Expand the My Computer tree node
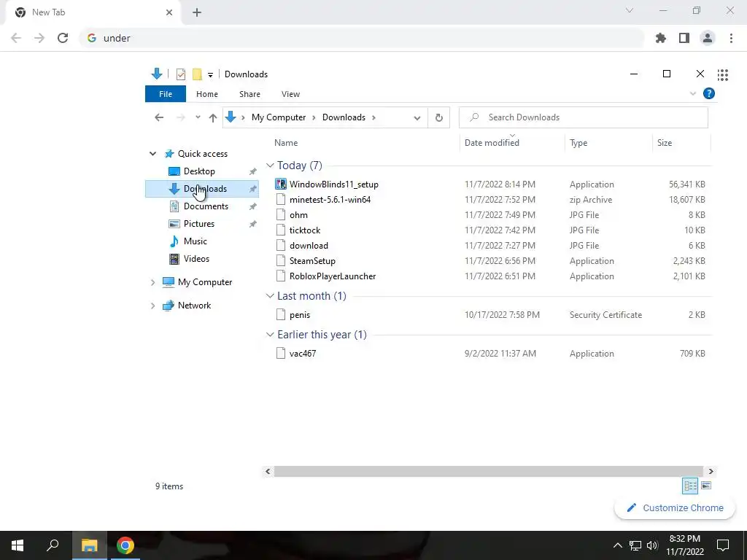This screenshot has width=747, height=560. pyautogui.click(x=152, y=282)
